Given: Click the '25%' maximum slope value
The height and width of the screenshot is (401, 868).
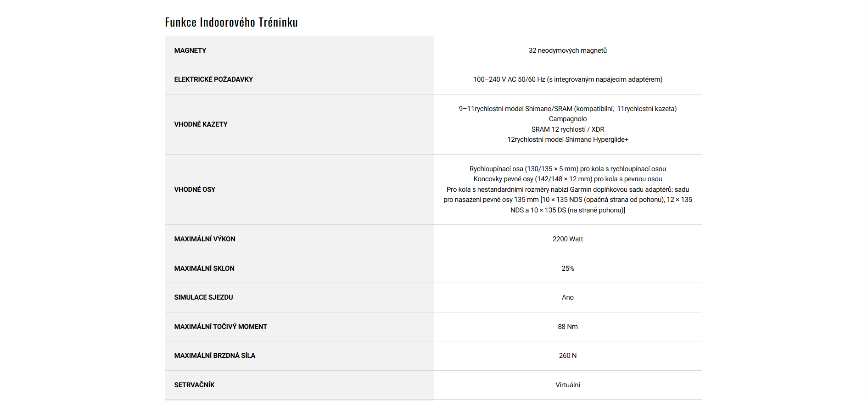Looking at the screenshot, I should (x=567, y=268).
